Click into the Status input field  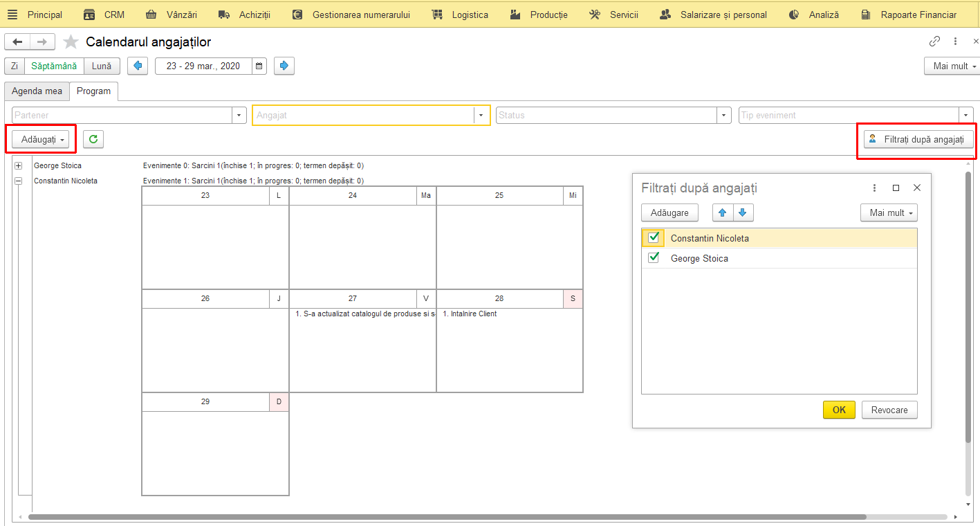click(x=606, y=115)
